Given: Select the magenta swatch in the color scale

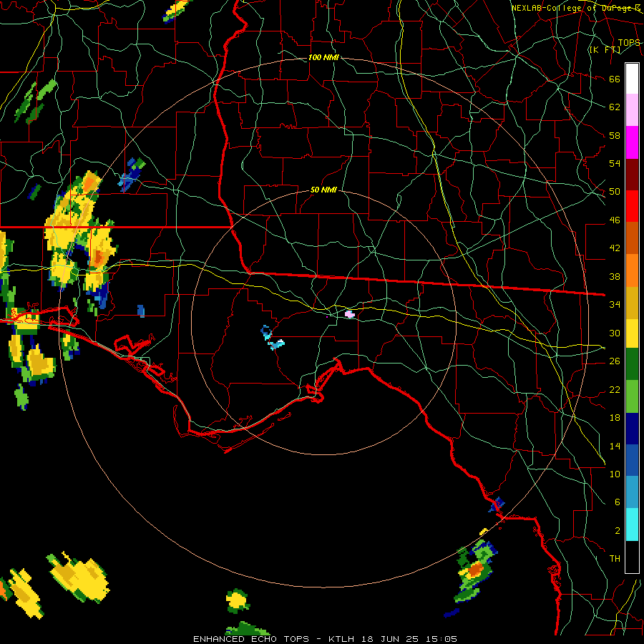Looking at the screenshot, I should (632, 142).
